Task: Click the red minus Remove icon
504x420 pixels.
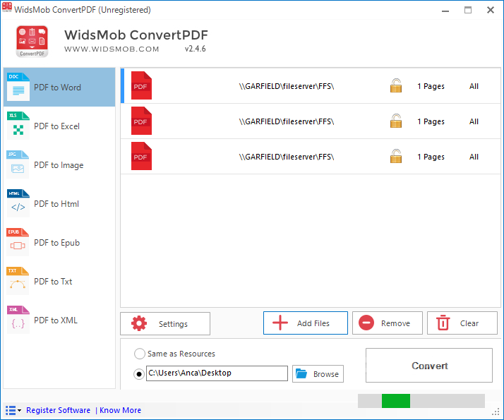Action: click(366, 323)
